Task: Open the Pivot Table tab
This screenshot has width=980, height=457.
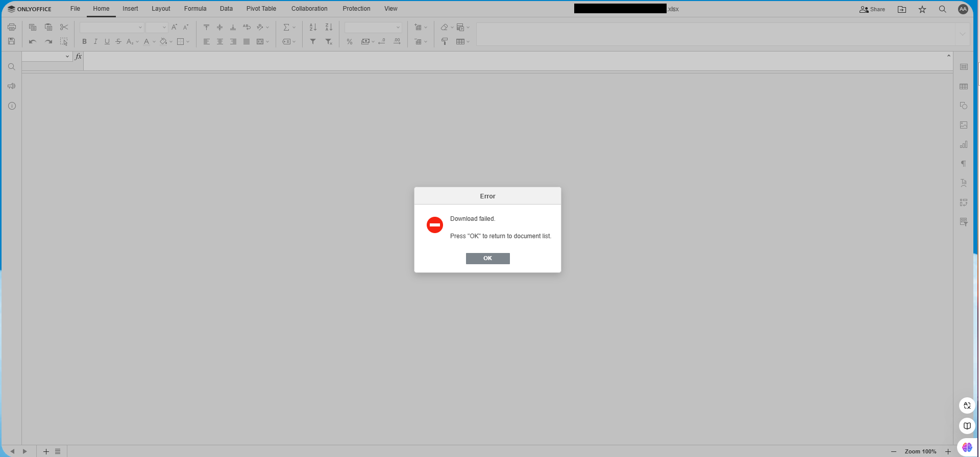Action: (261, 9)
